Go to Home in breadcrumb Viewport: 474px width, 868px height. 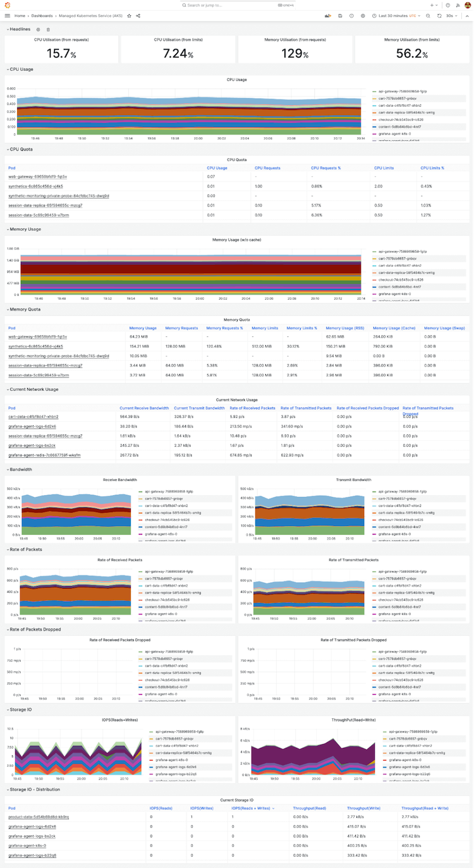tap(20, 15)
